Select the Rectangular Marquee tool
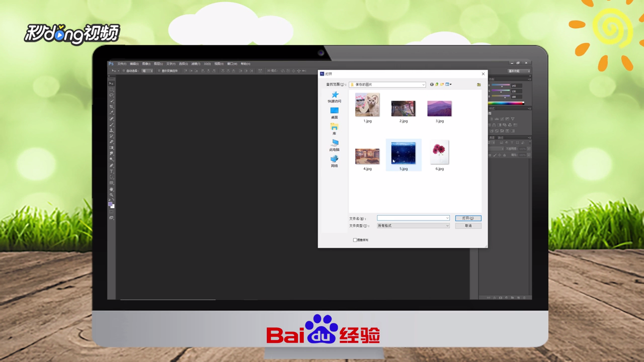Image resolution: width=644 pixels, height=362 pixels. [x=112, y=89]
